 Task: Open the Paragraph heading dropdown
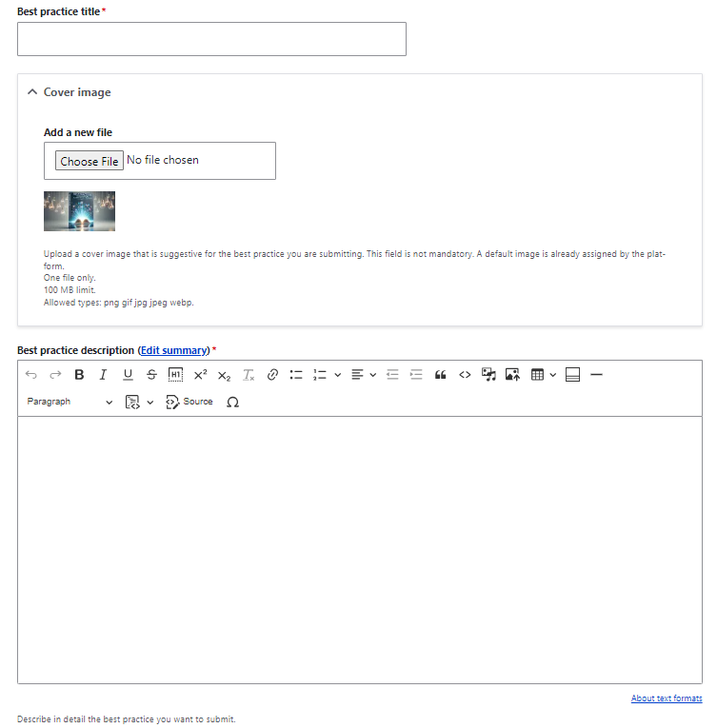70,402
